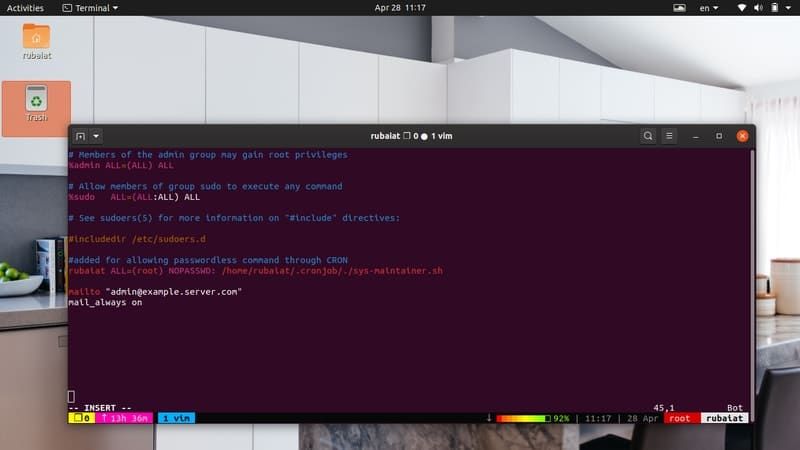Expand the new-tab dropdown arrow in the terminal header
The height and width of the screenshot is (450, 800).
(x=96, y=135)
